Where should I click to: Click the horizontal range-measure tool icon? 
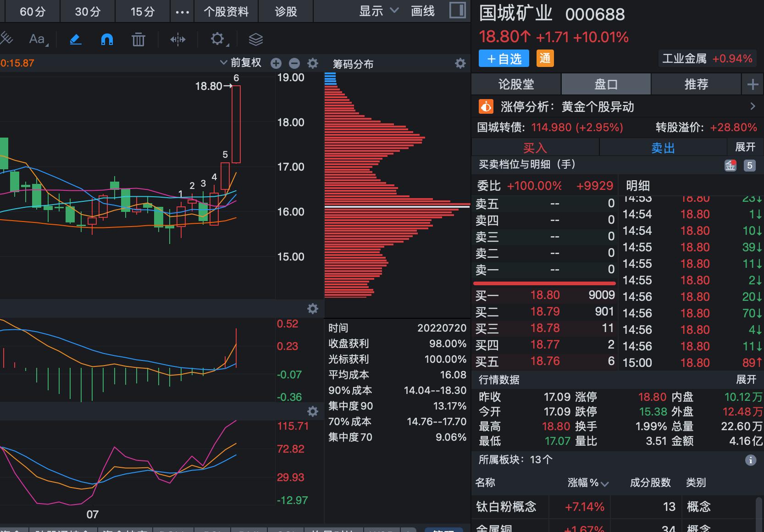(x=177, y=39)
